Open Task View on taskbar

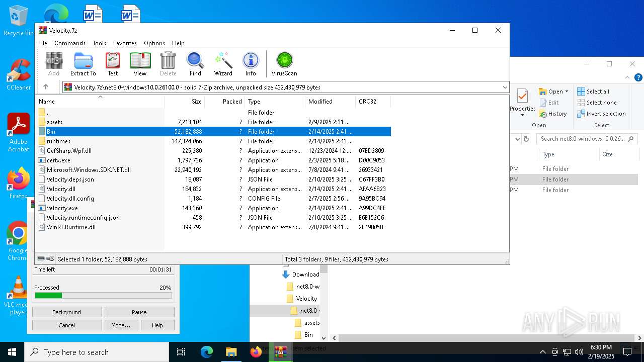(x=181, y=352)
